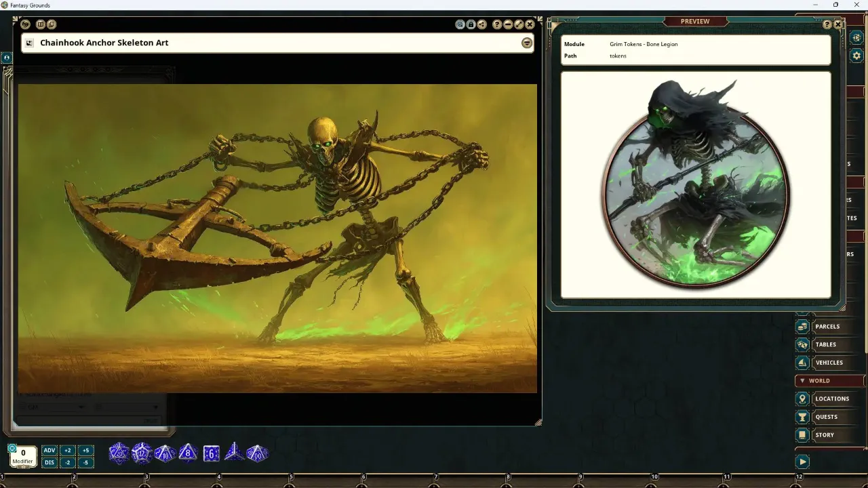Toggle the -2 modifier button

(67, 463)
